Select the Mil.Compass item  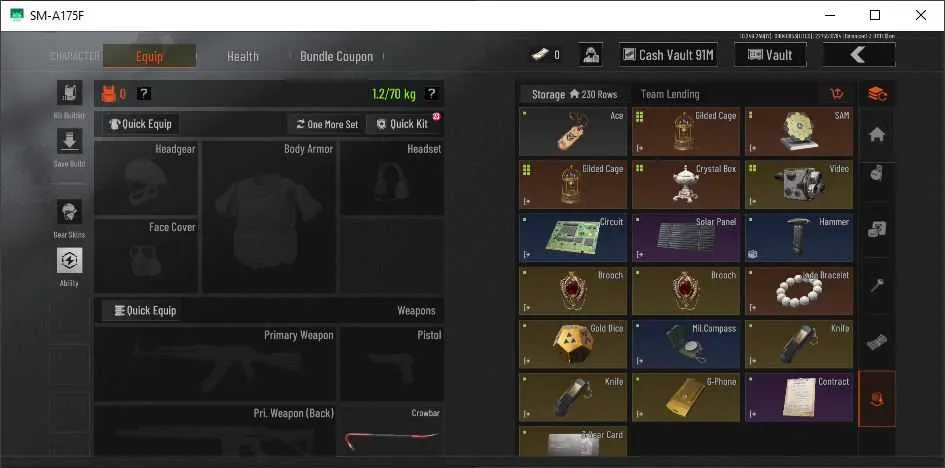(686, 344)
